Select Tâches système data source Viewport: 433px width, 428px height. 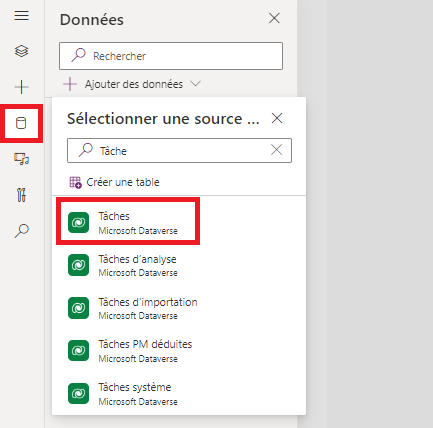(179, 394)
